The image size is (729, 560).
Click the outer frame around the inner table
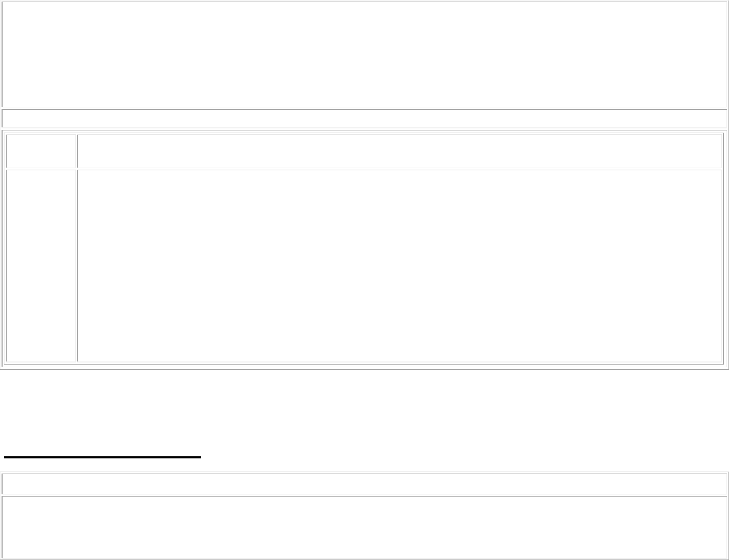pos(4,246)
